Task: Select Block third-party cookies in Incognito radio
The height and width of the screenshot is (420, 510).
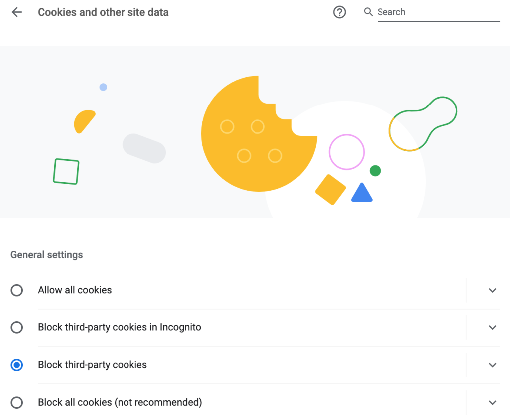Action: [17, 327]
